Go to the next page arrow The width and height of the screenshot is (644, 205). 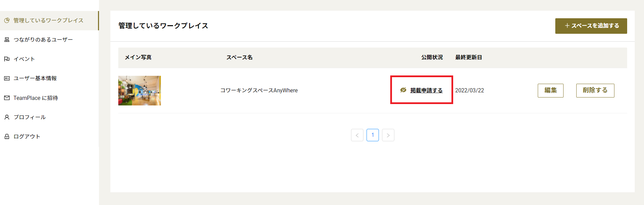pyautogui.click(x=388, y=135)
